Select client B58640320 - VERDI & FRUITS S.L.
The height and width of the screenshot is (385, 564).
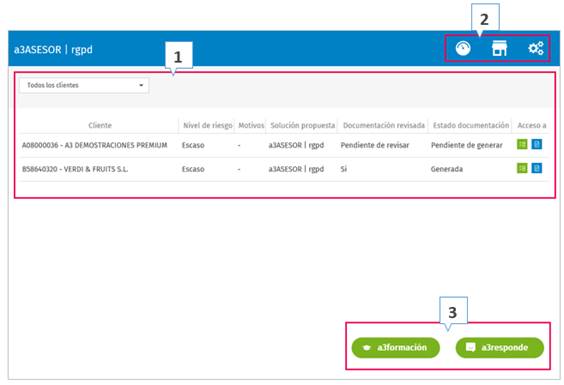coord(75,169)
